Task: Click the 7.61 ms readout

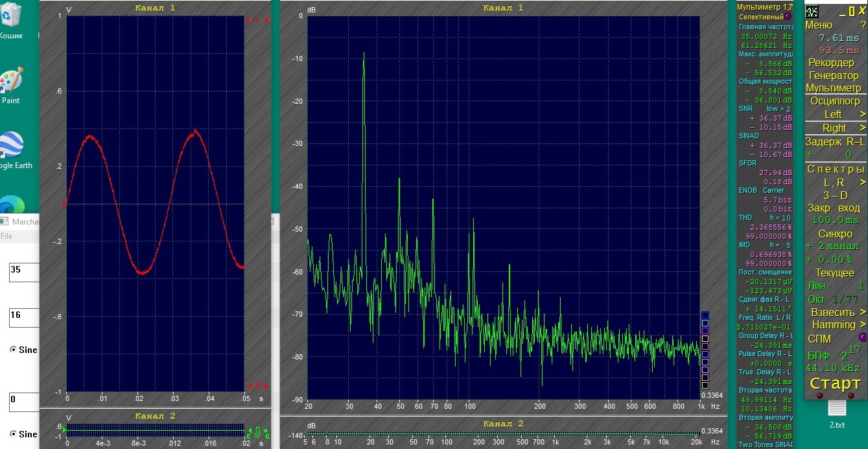Action: [x=839, y=38]
